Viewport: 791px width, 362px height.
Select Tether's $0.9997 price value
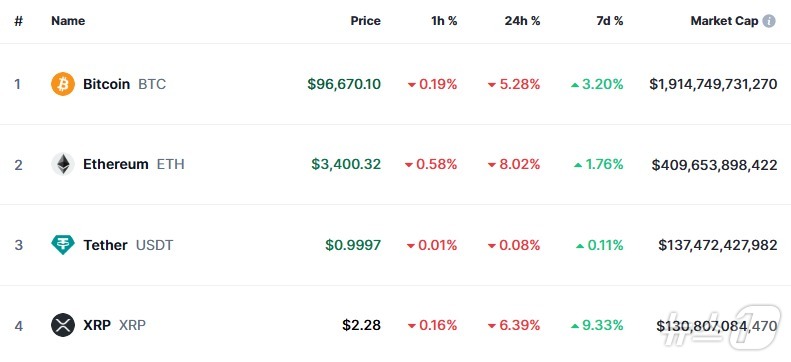pos(353,245)
